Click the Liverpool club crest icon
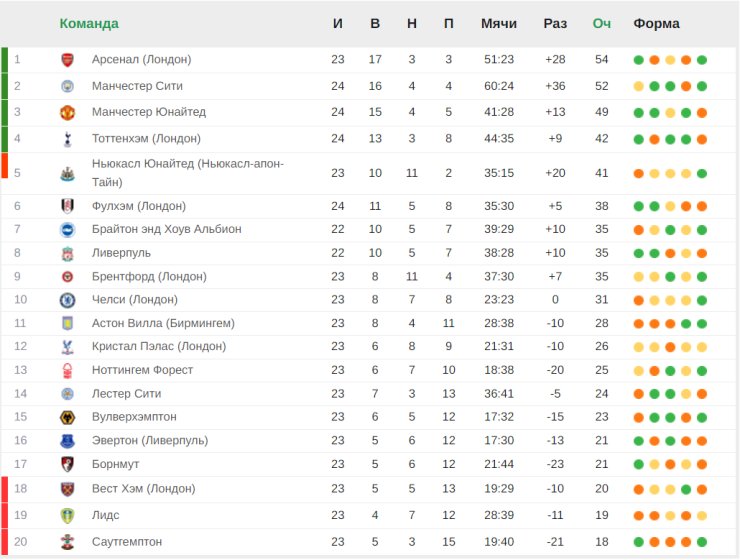The width and height of the screenshot is (740, 560). point(67,254)
